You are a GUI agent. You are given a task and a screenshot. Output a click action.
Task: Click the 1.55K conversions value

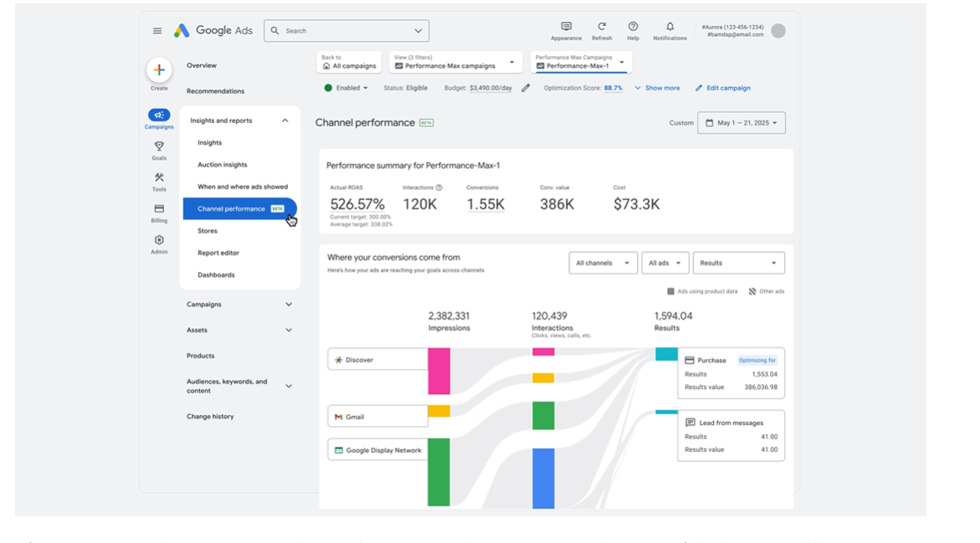click(x=485, y=204)
